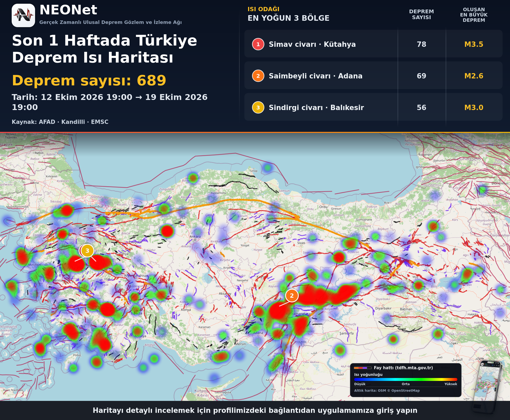Click the M2.6 magnitude value
The image size is (510, 420).
coord(474,76)
